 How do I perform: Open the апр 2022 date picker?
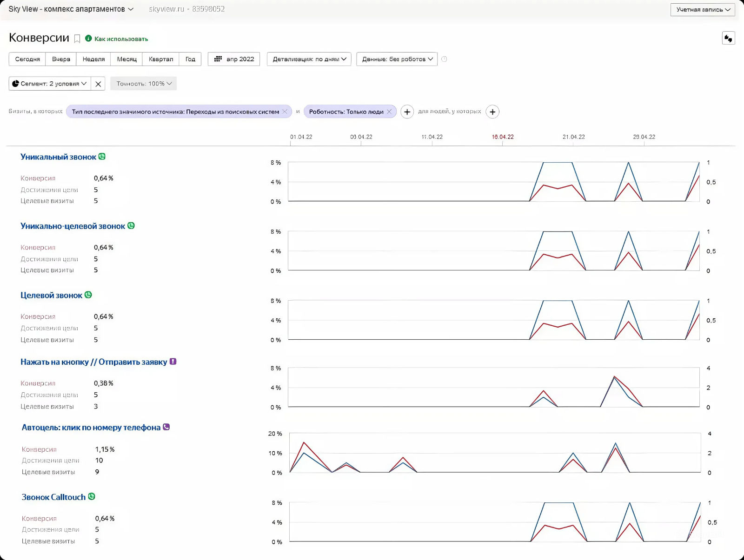pyautogui.click(x=234, y=59)
